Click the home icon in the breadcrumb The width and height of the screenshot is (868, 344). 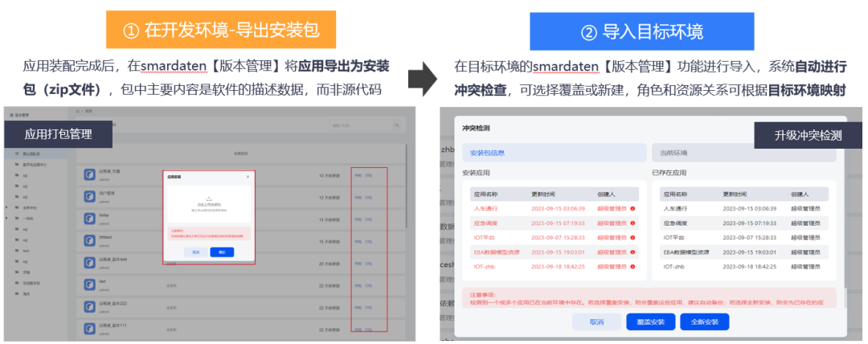click(78, 112)
